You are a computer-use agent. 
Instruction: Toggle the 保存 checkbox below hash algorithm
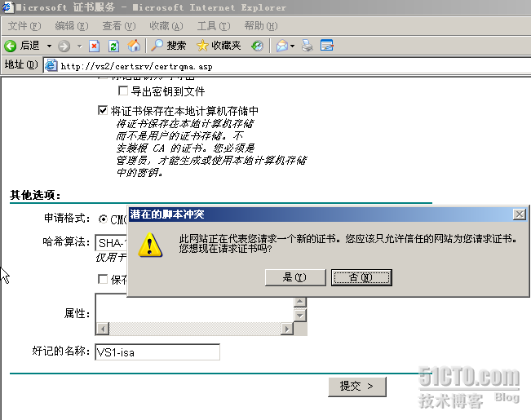click(x=103, y=279)
